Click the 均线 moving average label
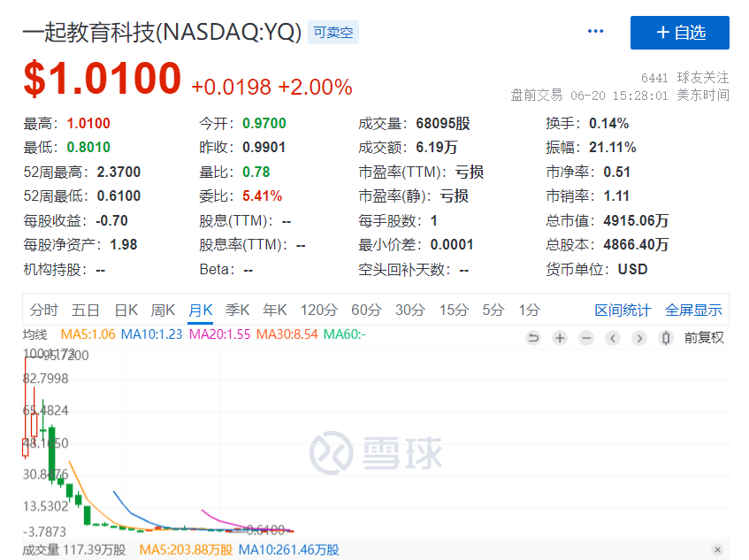Image resolution: width=749 pixels, height=560 pixels. (x=34, y=334)
